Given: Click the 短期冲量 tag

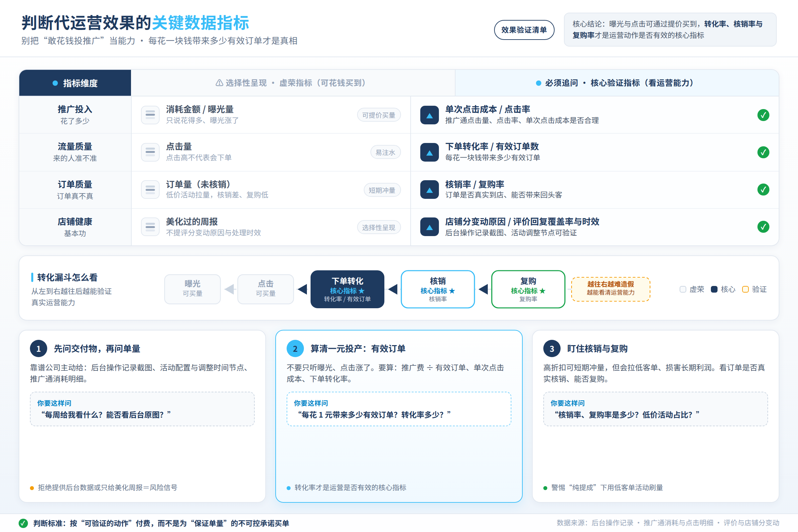Looking at the screenshot, I should click(x=382, y=190).
